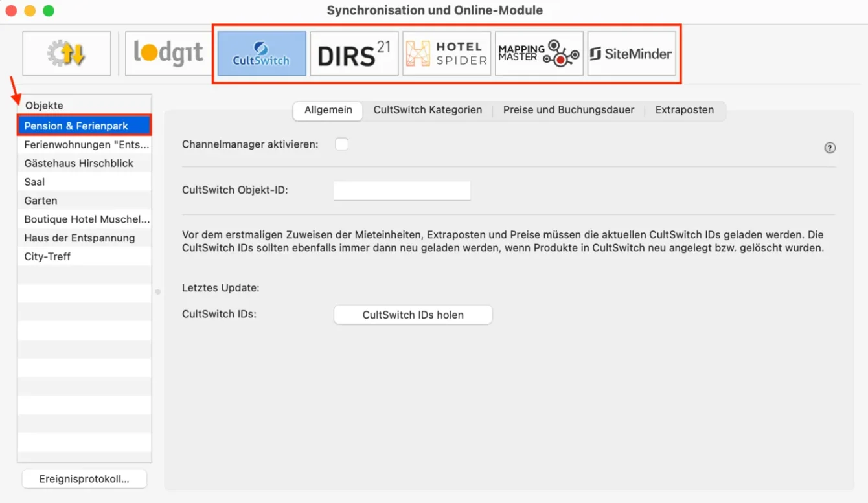Click the split view divider handle
This screenshot has width=868, height=503.
pos(157,292)
